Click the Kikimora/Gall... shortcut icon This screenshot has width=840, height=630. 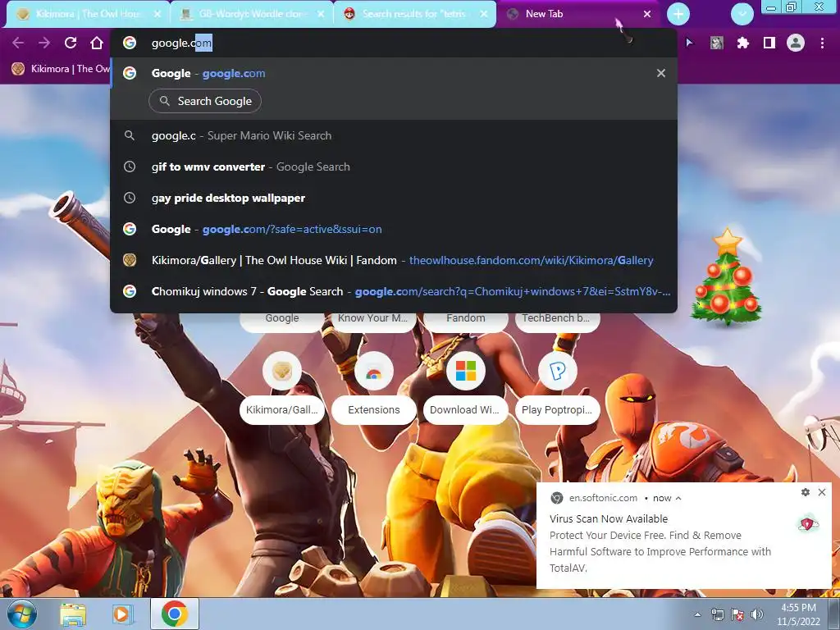(282, 371)
